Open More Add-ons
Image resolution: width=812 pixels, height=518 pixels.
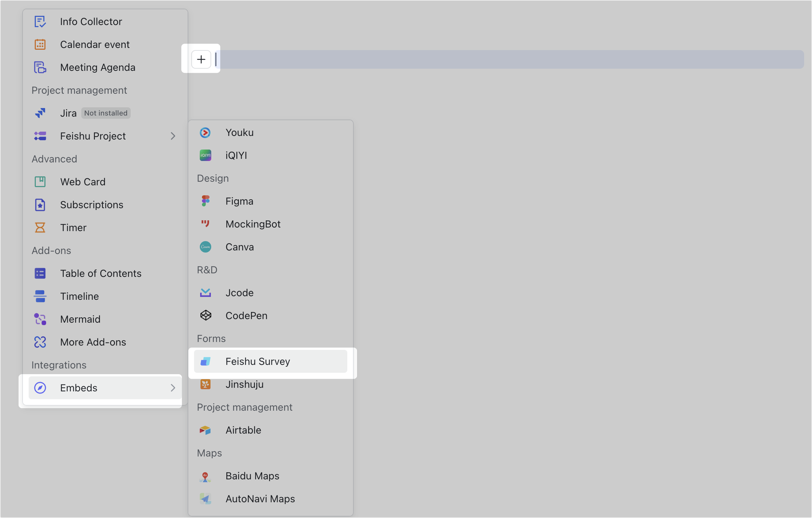105,342
